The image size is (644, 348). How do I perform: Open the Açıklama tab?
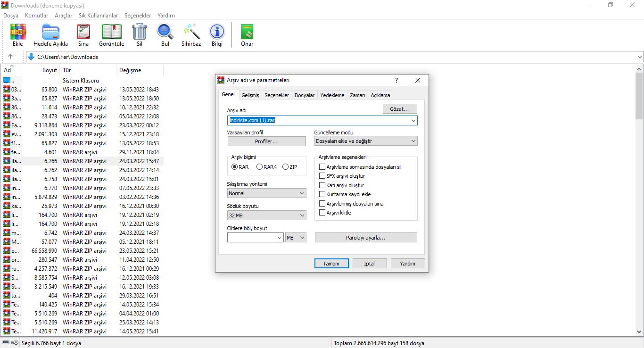tap(380, 95)
